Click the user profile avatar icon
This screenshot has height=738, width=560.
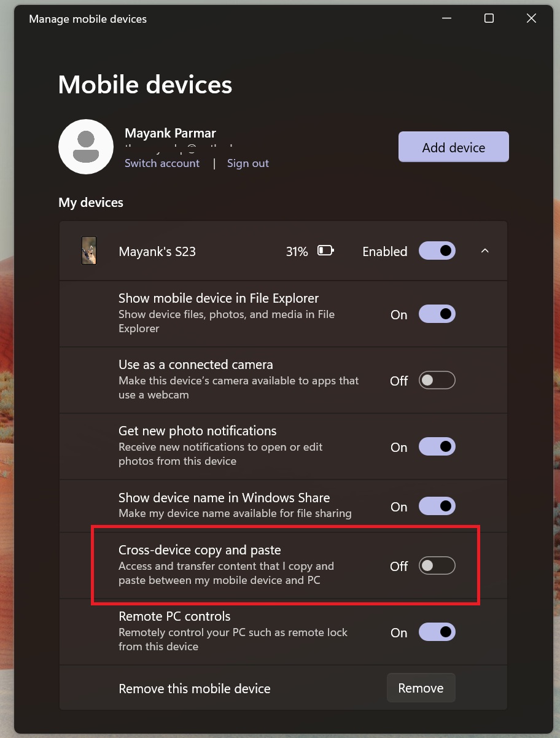86,147
